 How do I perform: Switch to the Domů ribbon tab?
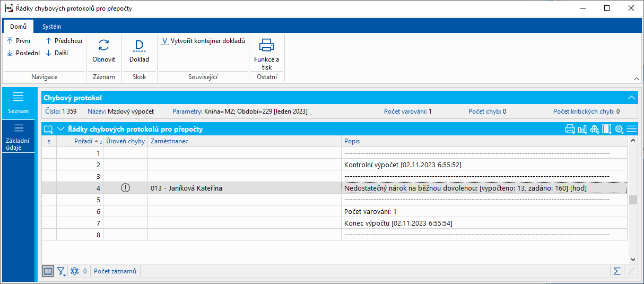19,27
